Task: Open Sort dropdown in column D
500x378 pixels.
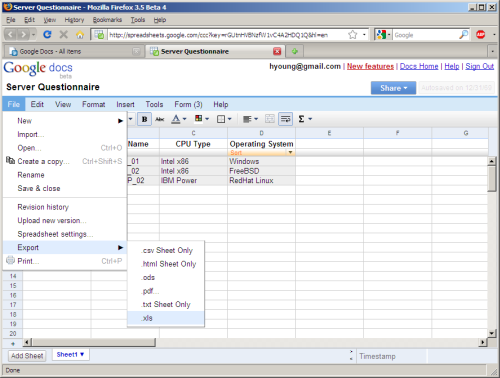Action: [x=290, y=153]
